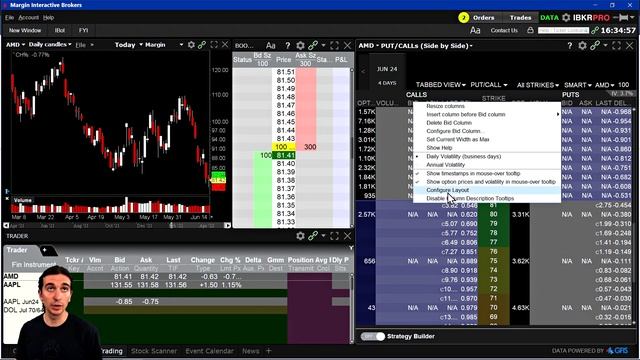Choose Disable Column Description Tooltips
This screenshot has width=640, height=360.
[470, 198]
